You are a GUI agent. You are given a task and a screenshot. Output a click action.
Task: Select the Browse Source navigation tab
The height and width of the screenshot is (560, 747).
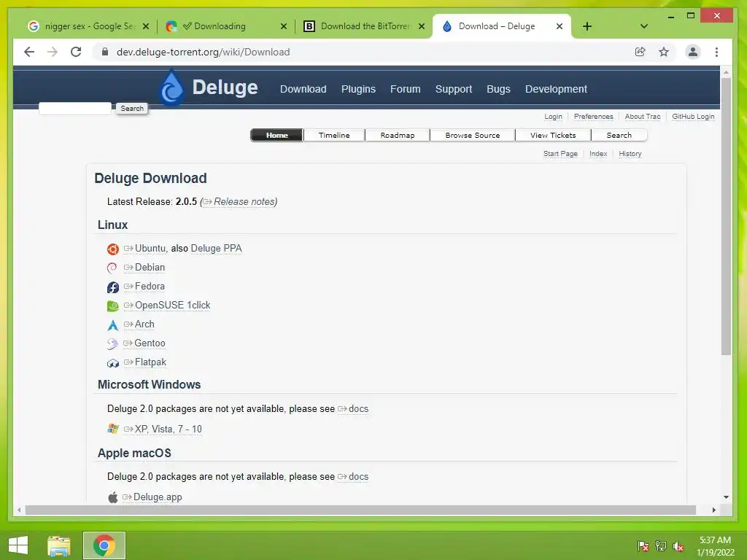coord(473,135)
